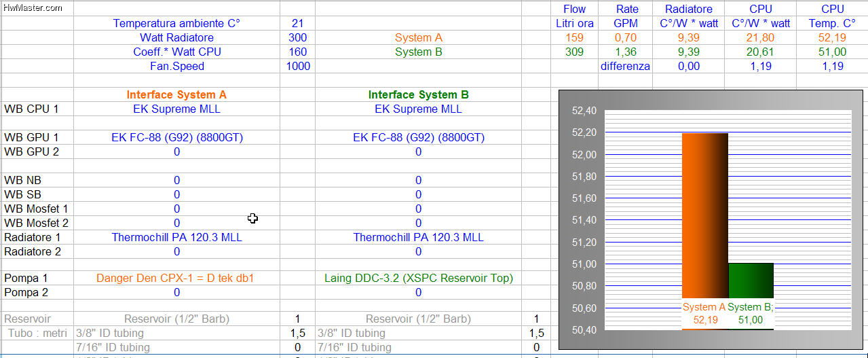Select the 'Coeff.* Watt CPU' label cell
Image resolution: width=868 pixels, height=358 pixels.
(x=176, y=52)
